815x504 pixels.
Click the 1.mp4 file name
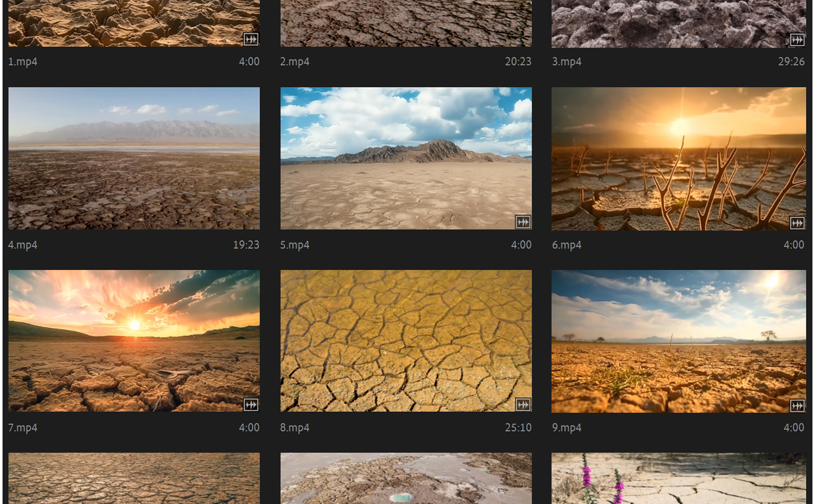[x=23, y=62]
